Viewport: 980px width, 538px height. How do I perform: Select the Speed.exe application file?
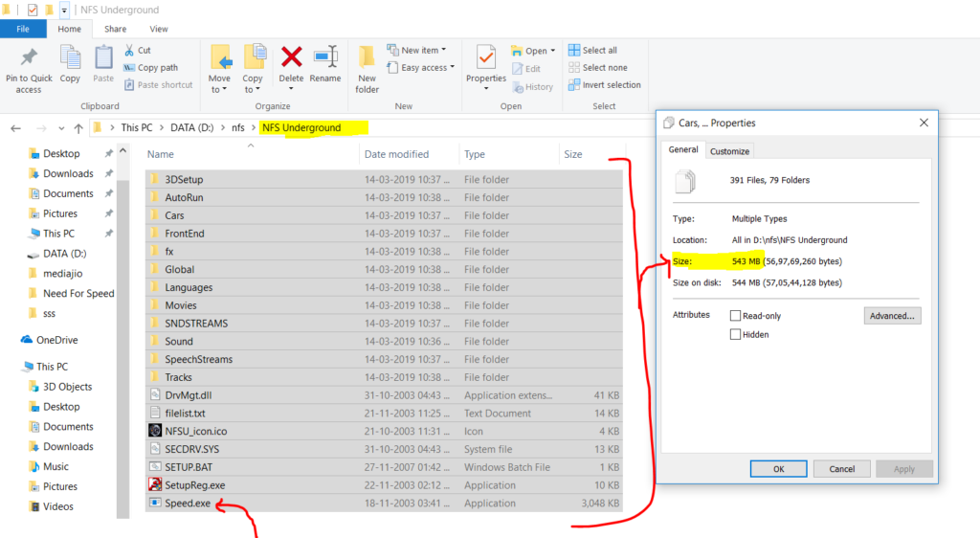[188, 504]
